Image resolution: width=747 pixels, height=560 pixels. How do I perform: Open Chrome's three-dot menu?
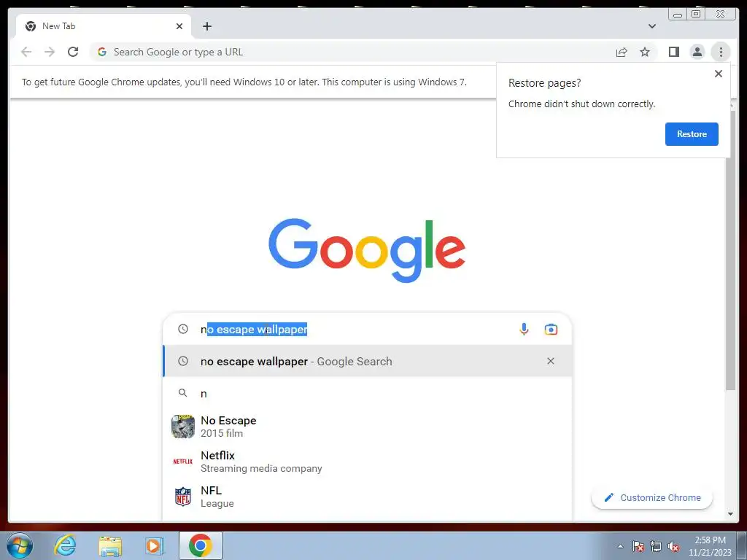pos(721,52)
